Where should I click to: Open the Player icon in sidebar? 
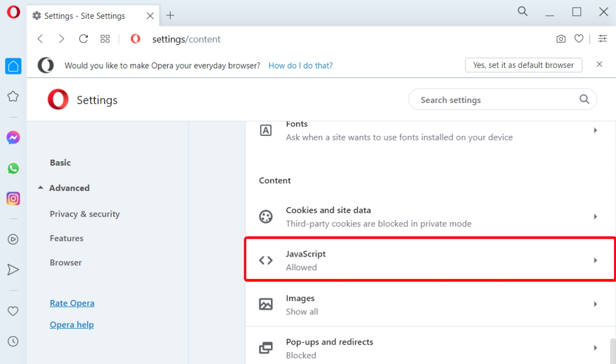(13, 239)
